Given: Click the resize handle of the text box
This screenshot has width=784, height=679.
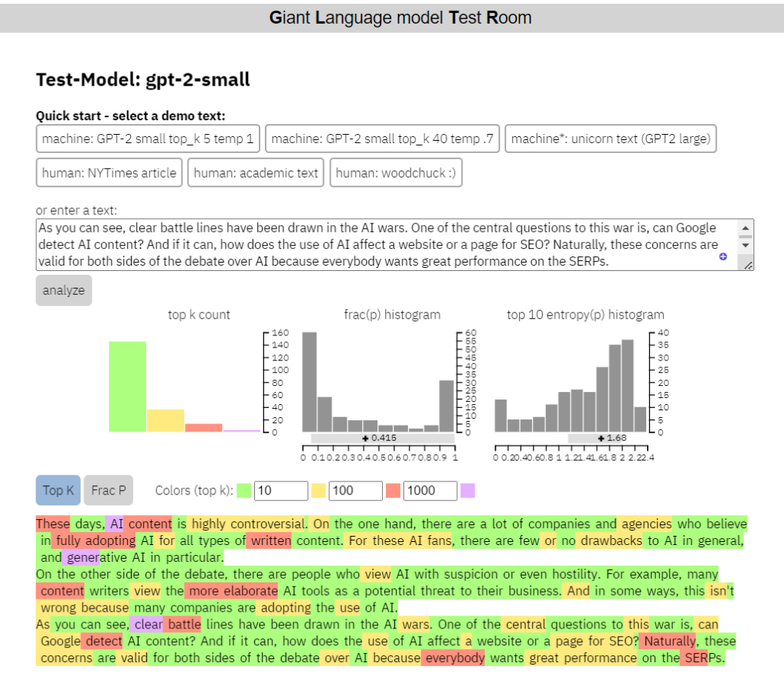Looking at the screenshot, I should [748, 266].
